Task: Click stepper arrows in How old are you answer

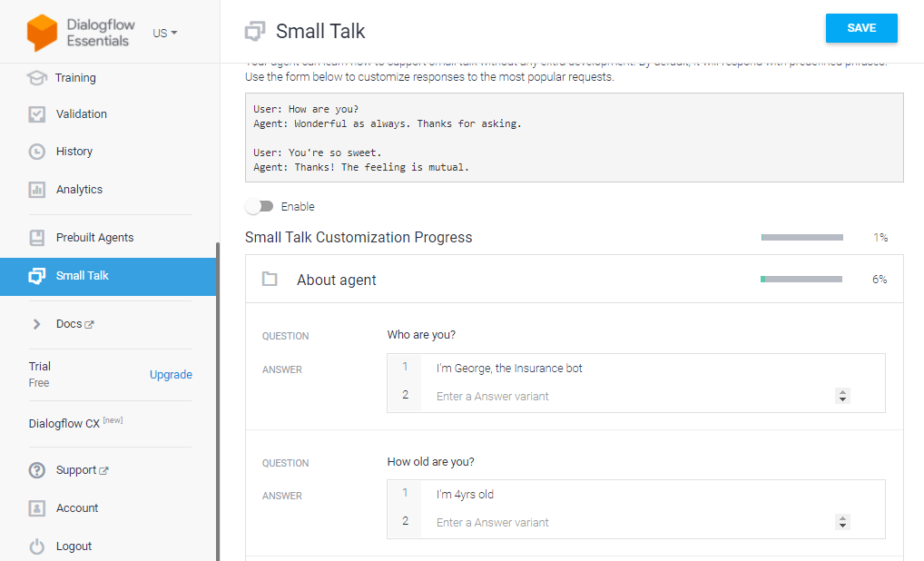Action: click(842, 522)
